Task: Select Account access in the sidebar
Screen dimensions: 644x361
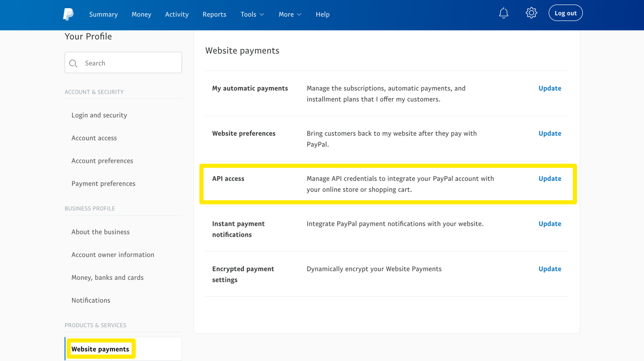Action: (94, 138)
